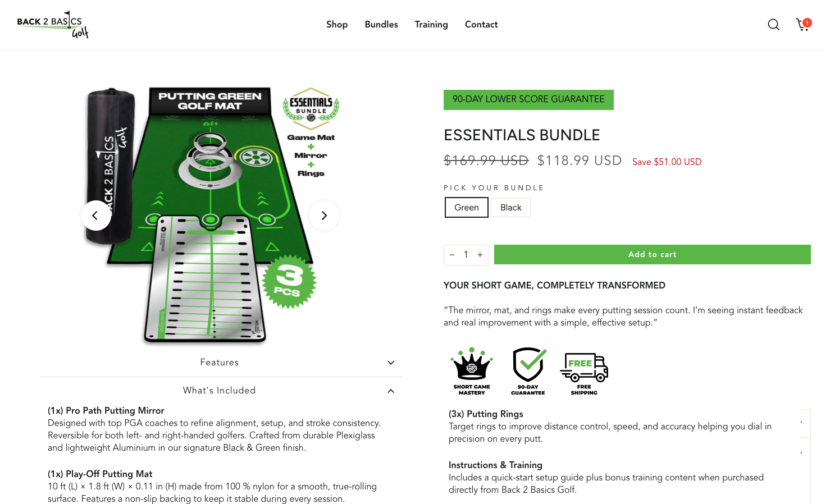The image size is (830, 504).
Task: Open the shopping cart icon
Action: click(x=804, y=24)
